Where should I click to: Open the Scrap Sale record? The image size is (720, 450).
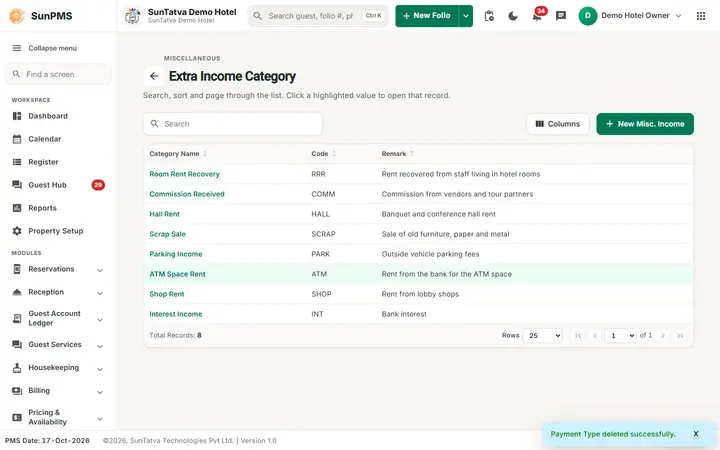(167, 234)
